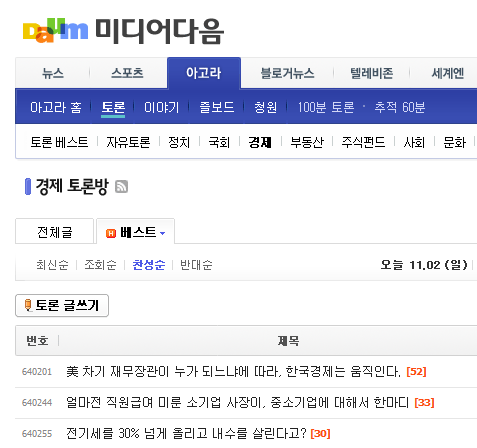The height and width of the screenshot is (448, 477).
Task: Open the 청원 menu item
Action: (x=265, y=107)
